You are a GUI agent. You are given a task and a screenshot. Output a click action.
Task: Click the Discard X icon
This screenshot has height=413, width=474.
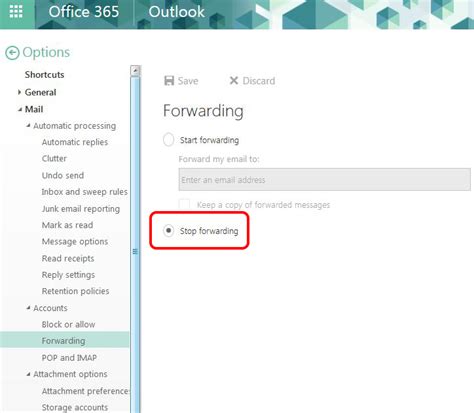(x=234, y=80)
